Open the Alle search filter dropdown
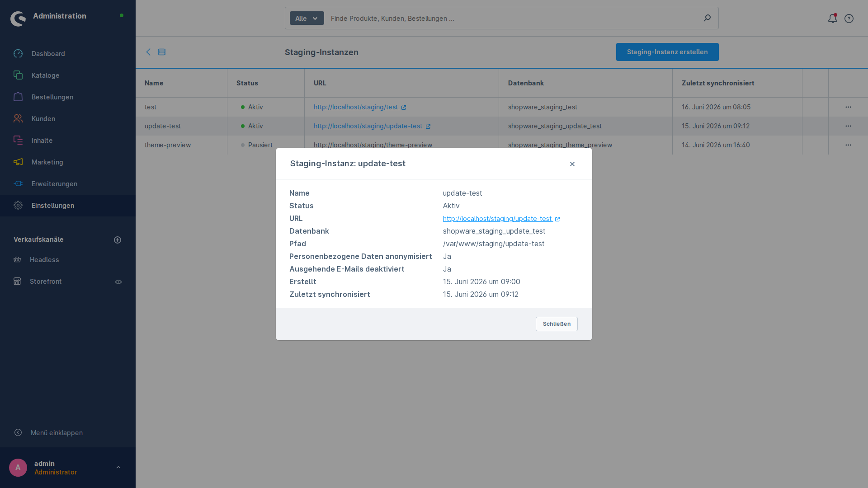 (307, 18)
